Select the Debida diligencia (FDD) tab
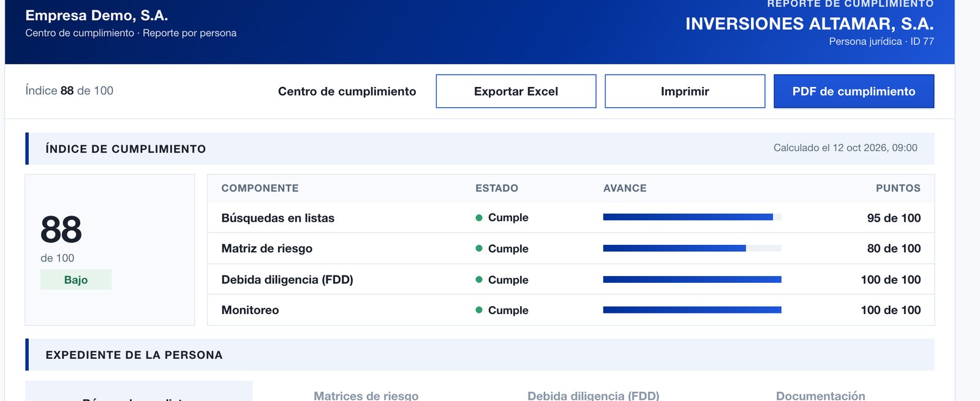This screenshot has width=980, height=401. click(x=594, y=395)
